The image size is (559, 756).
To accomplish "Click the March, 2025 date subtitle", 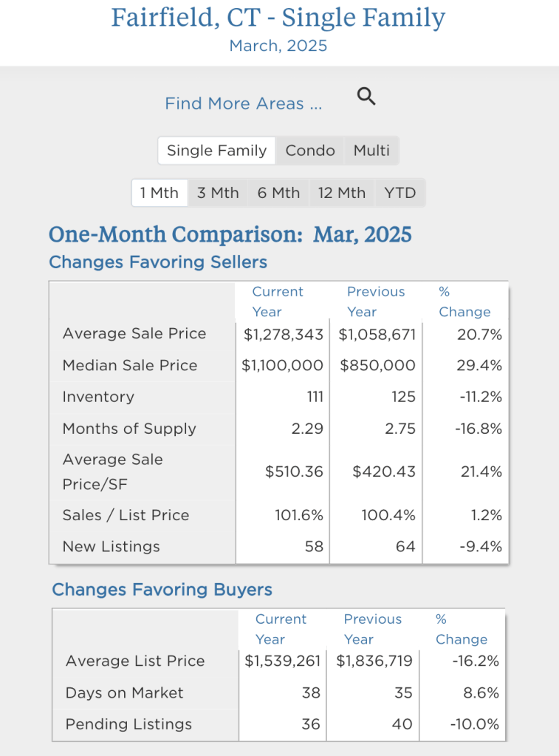I will coord(278,46).
